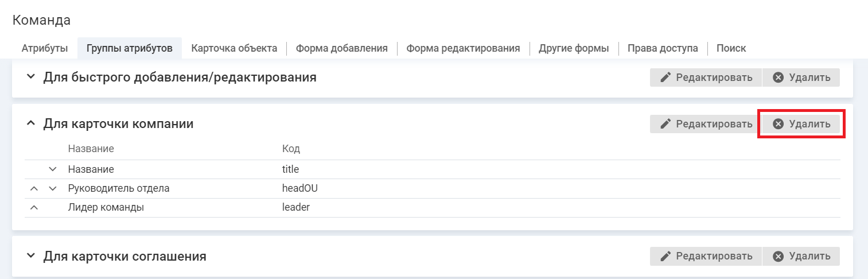Open the Форма редактирования tab
This screenshot has width=868, height=279.
[x=463, y=48]
